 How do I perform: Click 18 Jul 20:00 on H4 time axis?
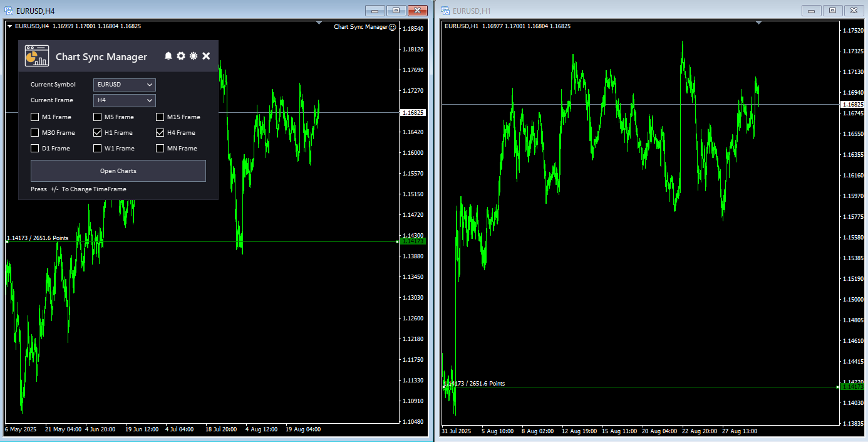coord(221,429)
